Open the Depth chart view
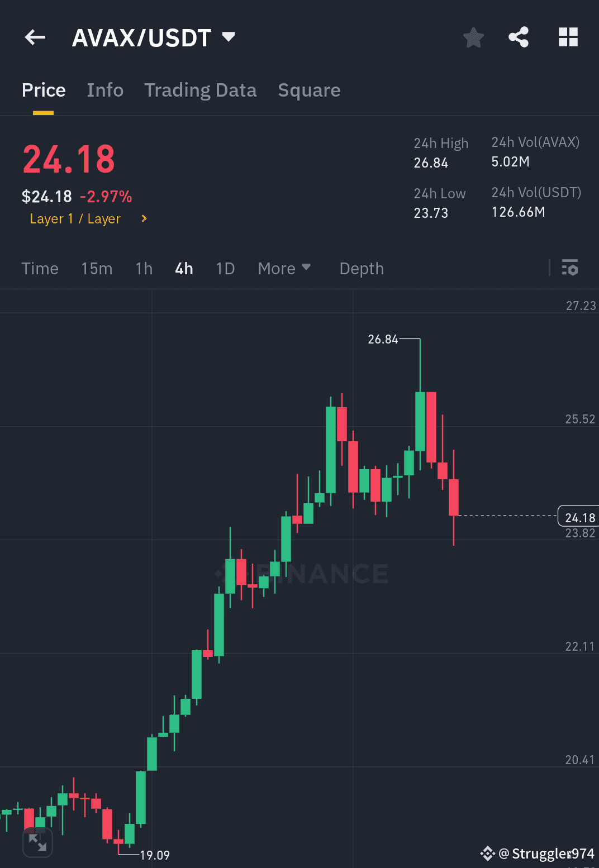The width and height of the screenshot is (599, 868). [361, 269]
